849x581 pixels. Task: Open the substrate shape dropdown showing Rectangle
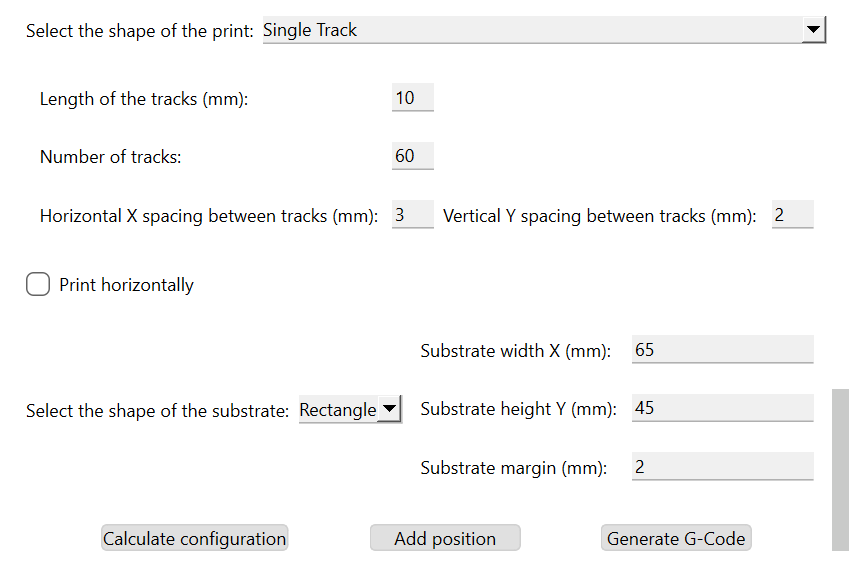click(x=349, y=408)
